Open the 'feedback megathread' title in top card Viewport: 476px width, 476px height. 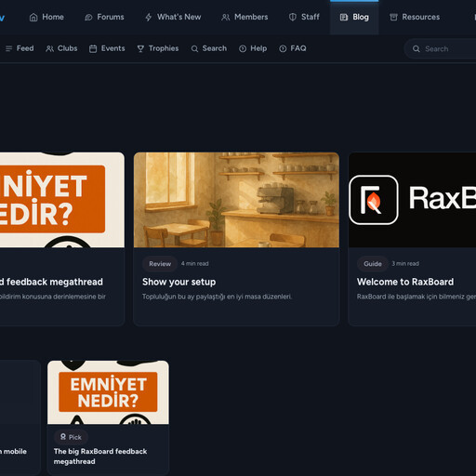coord(51,282)
